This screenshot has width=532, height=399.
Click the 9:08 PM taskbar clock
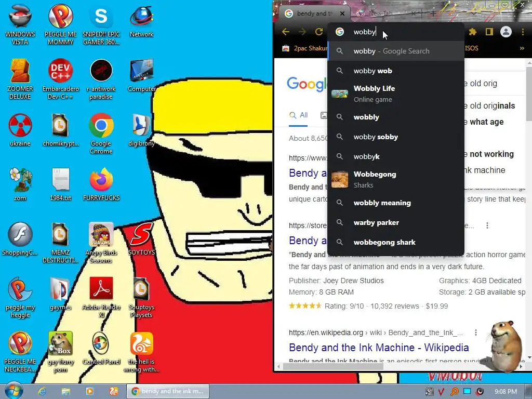(506, 392)
